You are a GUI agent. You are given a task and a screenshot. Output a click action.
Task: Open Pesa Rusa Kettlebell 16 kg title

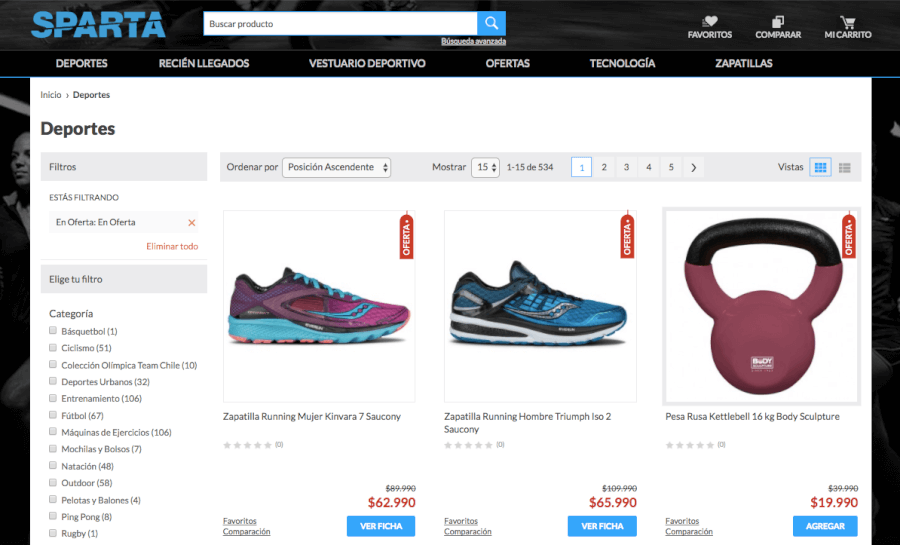(x=752, y=416)
